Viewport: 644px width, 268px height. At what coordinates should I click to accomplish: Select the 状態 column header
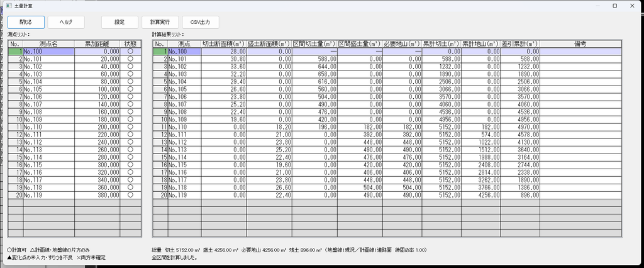click(x=131, y=43)
